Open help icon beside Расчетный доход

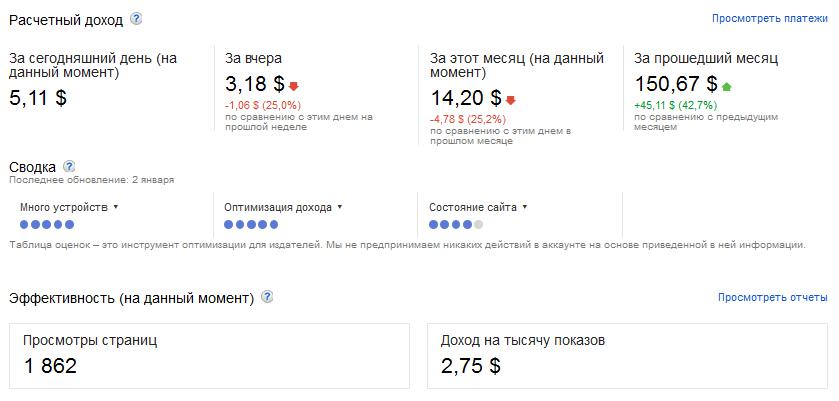[136, 19]
